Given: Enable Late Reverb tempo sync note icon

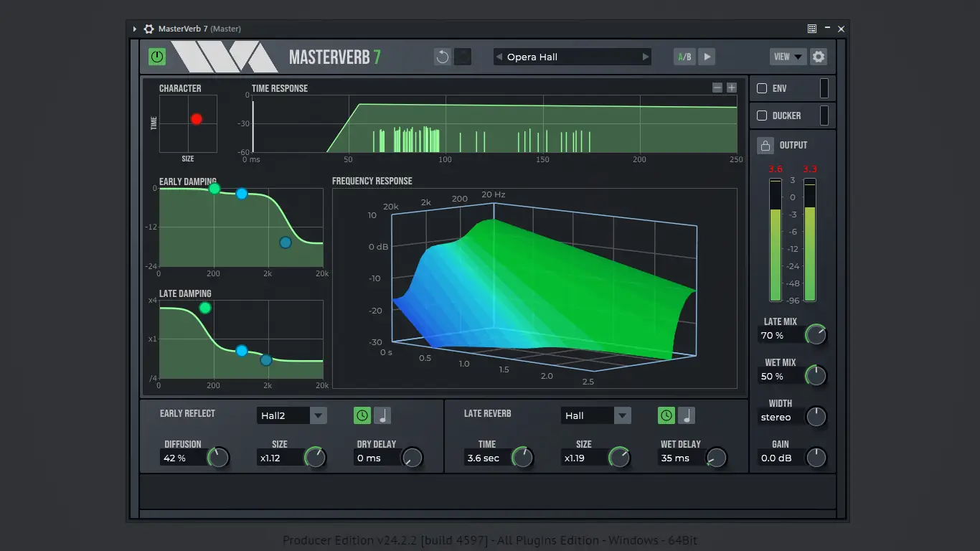Looking at the screenshot, I should (687, 415).
